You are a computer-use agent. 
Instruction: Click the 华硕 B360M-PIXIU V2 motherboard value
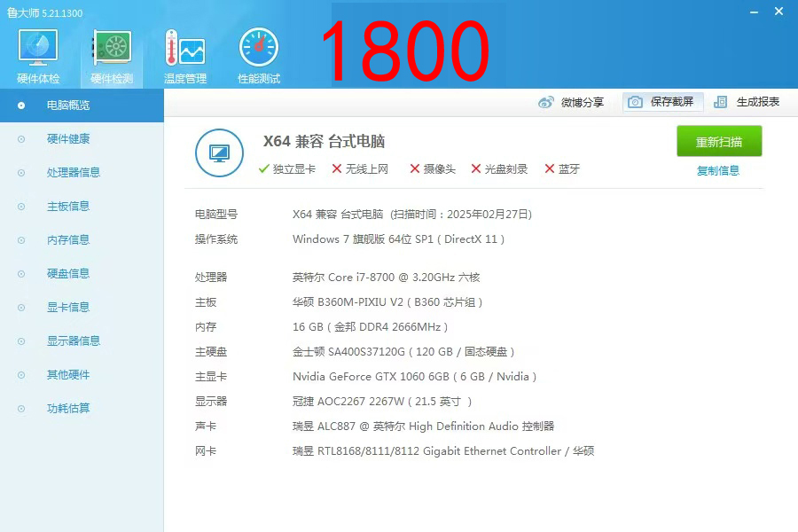tap(387, 302)
